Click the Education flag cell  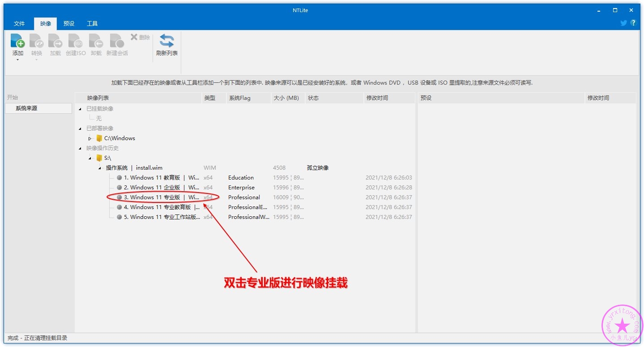(x=241, y=178)
